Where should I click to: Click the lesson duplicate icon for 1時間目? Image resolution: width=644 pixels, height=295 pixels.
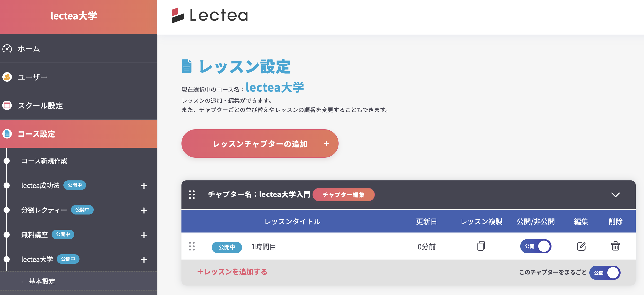[481, 246]
